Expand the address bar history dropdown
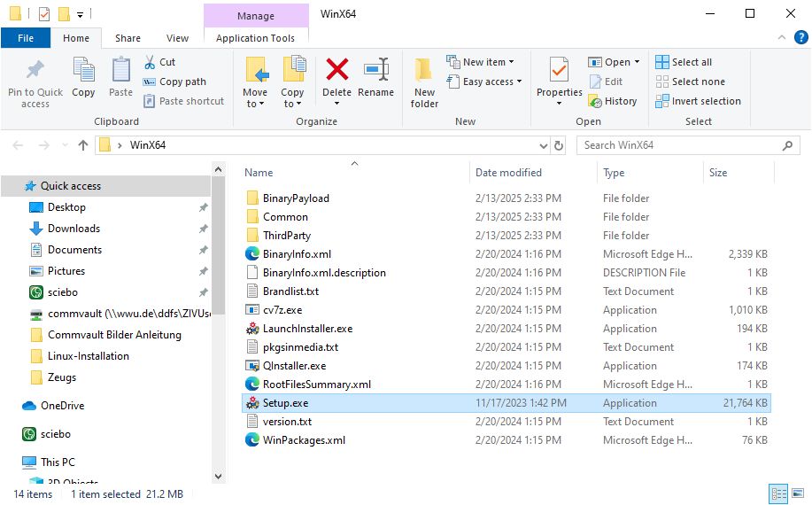Image resolution: width=812 pixels, height=505 pixels. tap(543, 145)
